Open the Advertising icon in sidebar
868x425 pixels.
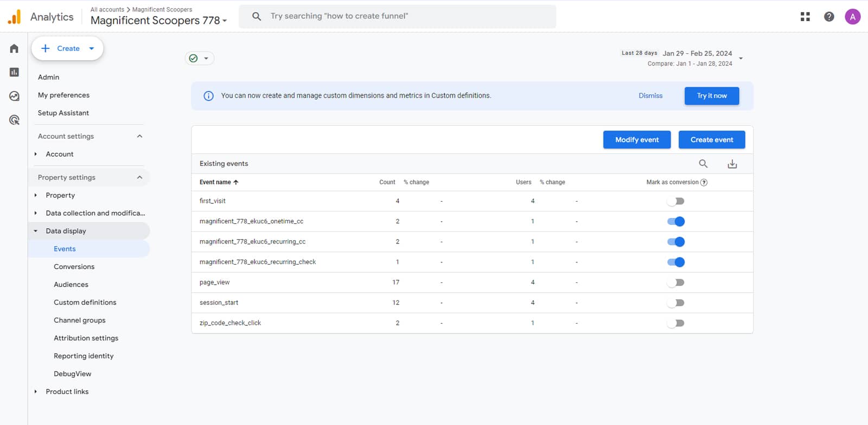[x=14, y=120]
